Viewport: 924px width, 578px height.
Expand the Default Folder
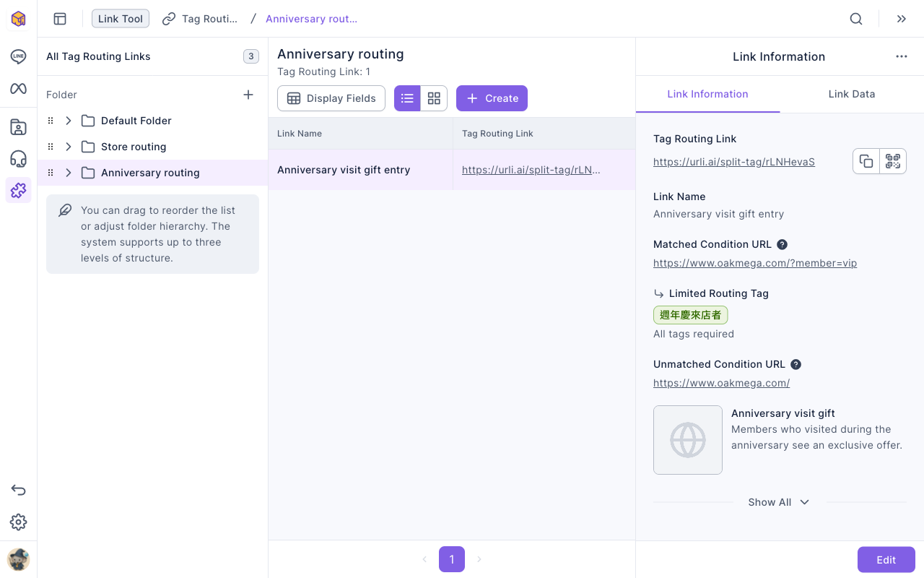click(69, 121)
